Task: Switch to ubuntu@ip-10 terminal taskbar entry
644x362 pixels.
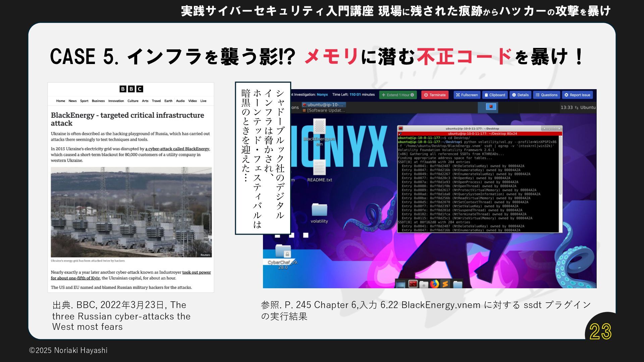Action: click(x=324, y=105)
